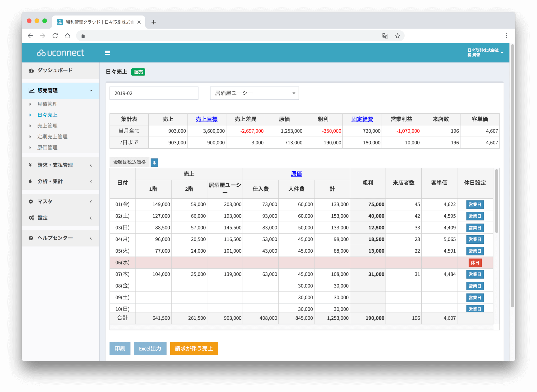Click the blue pin icon
Screen dimensions: 537x392
coord(154,162)
